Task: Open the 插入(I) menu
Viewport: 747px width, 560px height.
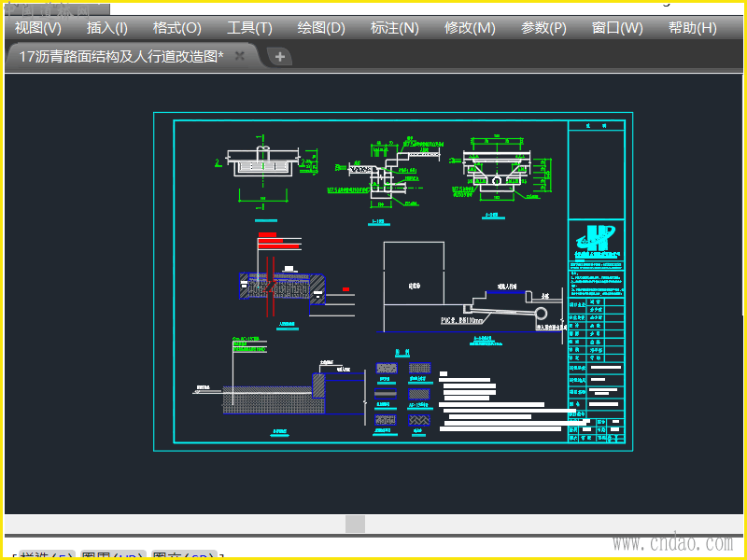Action: tap(107, 28)
